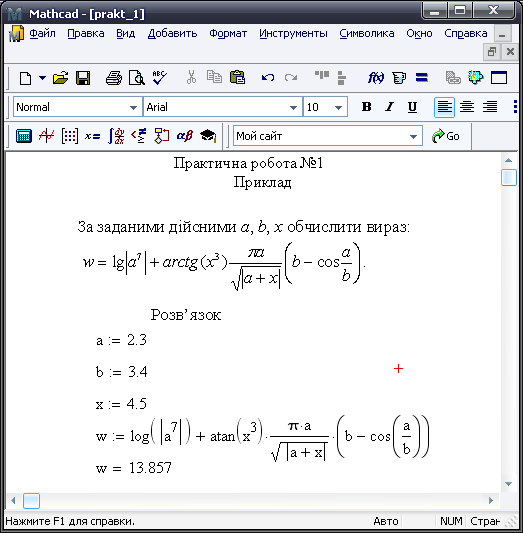Open file using the folder icon

(x=60, y=78)
